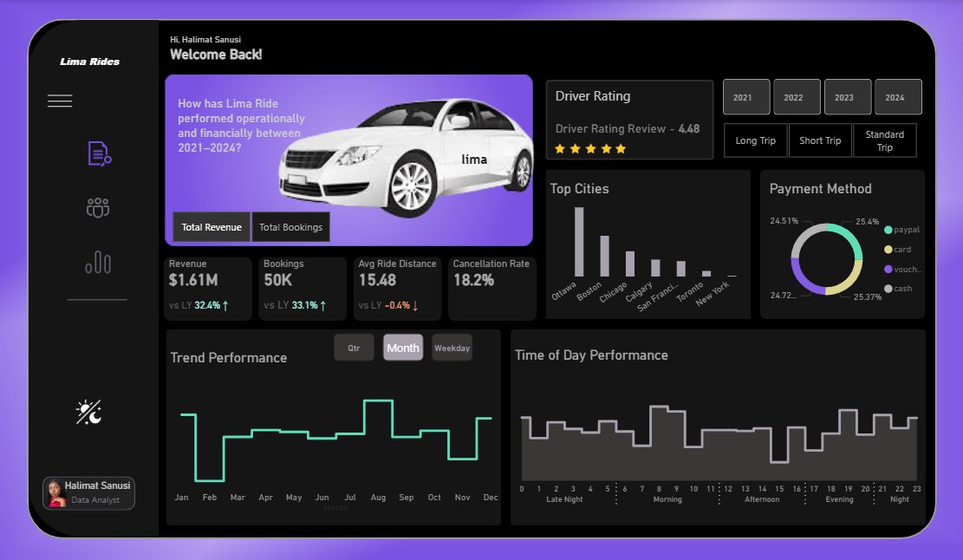Click the five-star driver rating icons

590,148
